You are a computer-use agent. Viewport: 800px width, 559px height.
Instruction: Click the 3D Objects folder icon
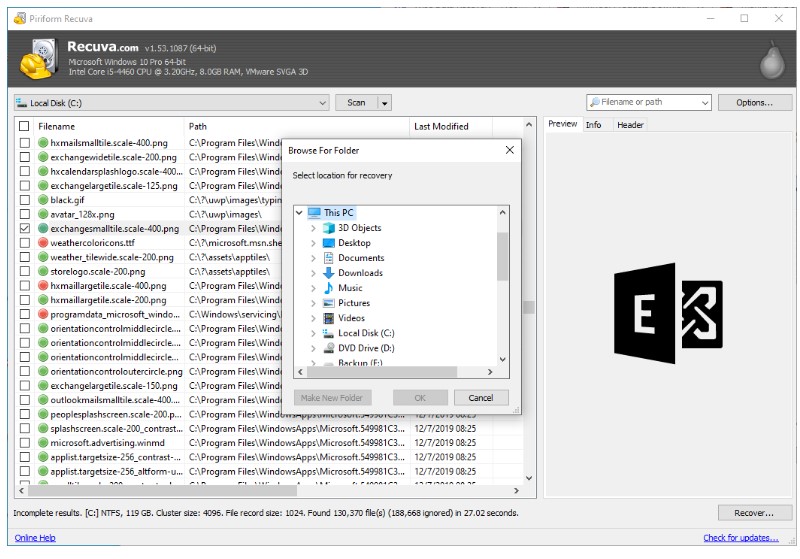[x=329, y=228]
